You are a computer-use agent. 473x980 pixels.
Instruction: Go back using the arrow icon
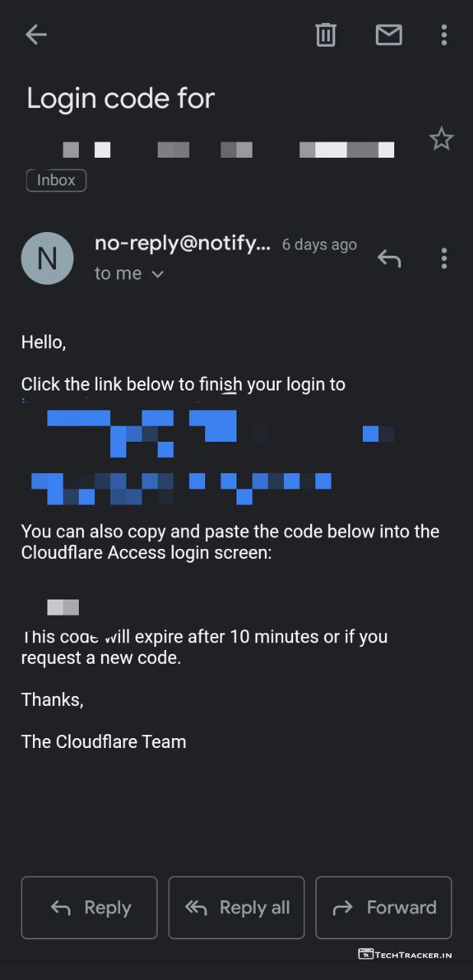36,34
